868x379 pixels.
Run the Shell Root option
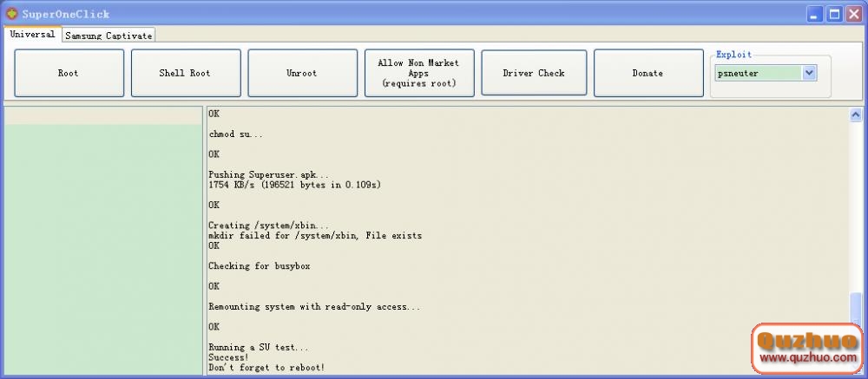pos(186,73)
